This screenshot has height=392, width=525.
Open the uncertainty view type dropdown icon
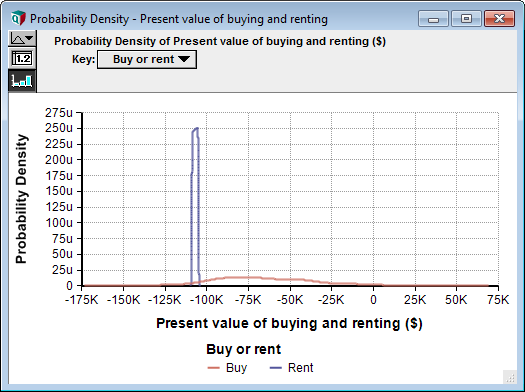[22, 38]
